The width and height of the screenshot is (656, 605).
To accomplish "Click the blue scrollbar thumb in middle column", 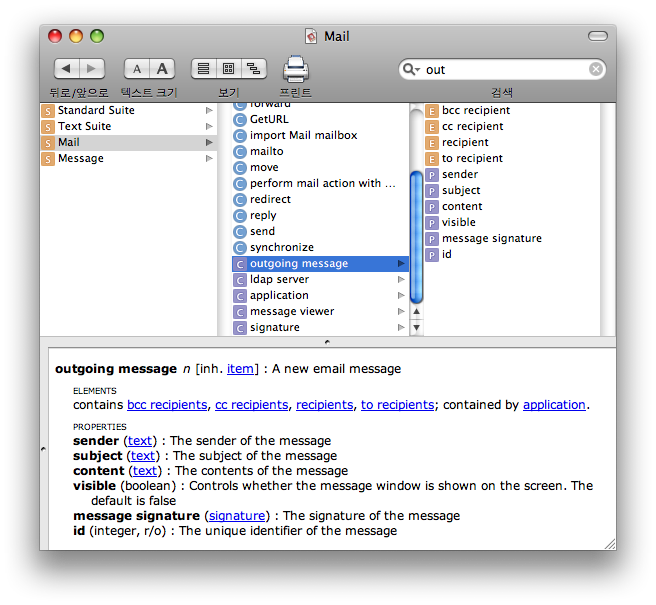I will [x=416, y=237].
